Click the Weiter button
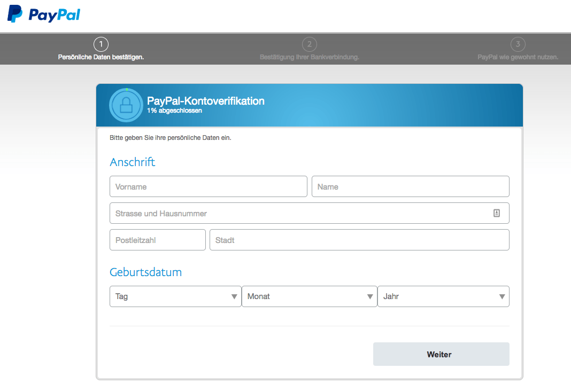 441,354
